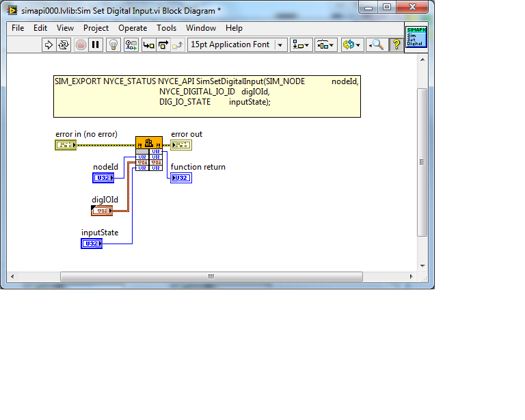
Task: Click the scroll left arrow
Action: coord(12,276)
